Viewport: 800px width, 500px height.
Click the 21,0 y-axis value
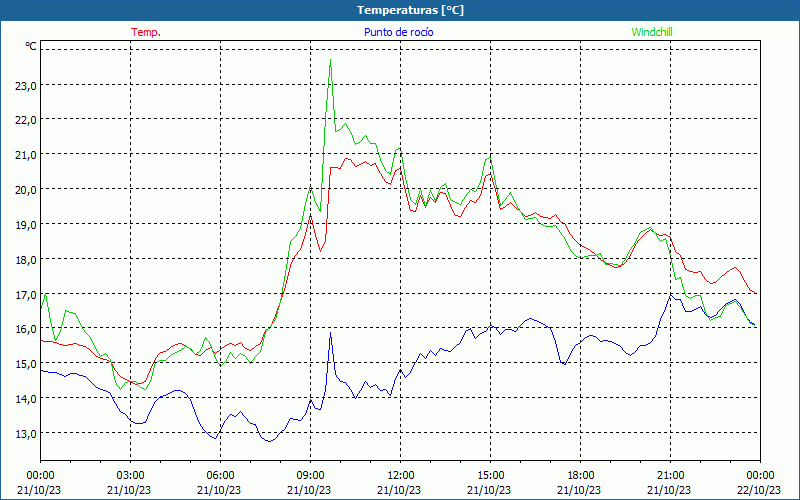[26, 155]
